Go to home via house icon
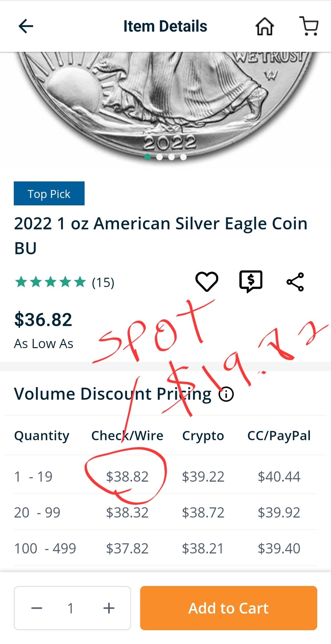The image size is (331, 644). (x=265, y=26)
